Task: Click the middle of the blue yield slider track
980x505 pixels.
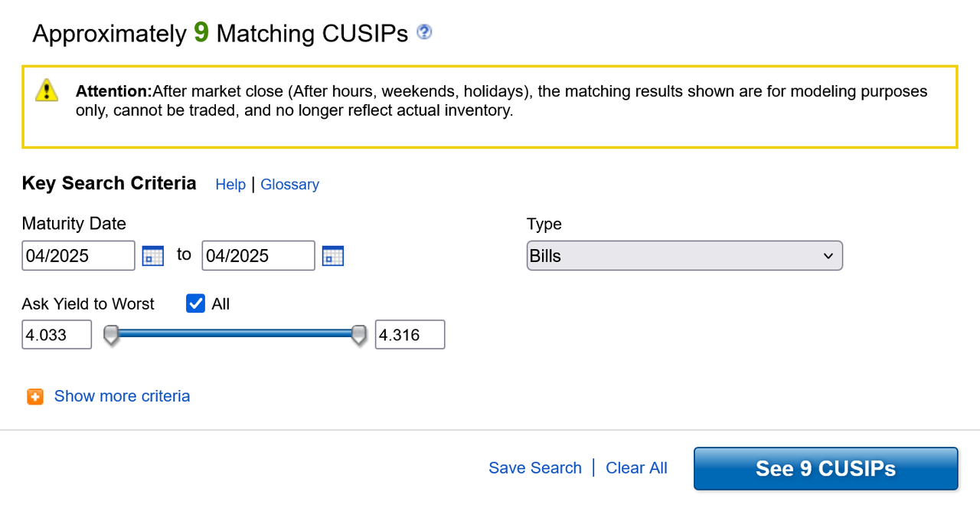Action: point(235,333)
